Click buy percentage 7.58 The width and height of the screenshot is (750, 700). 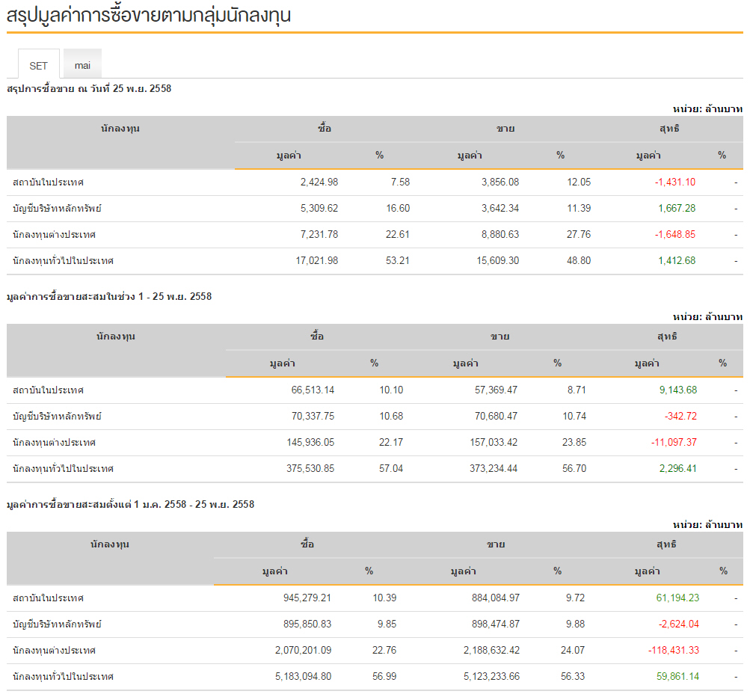[400, 182]
